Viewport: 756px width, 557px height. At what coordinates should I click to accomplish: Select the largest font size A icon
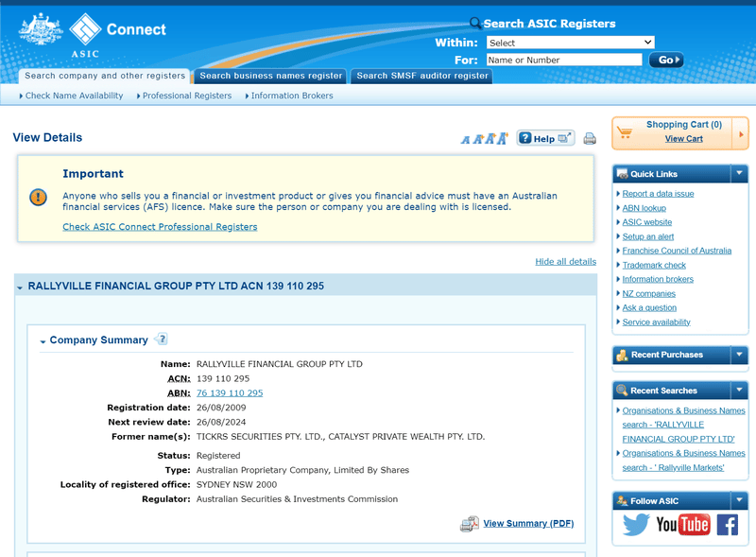[x=503, y=138]
